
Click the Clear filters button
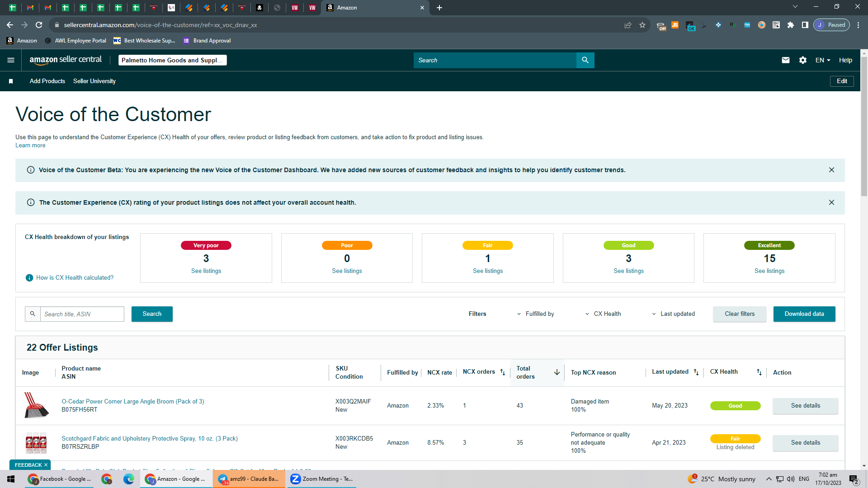click(740, 314)
